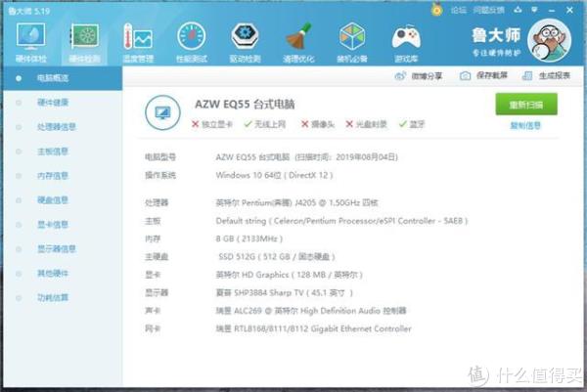Open 游戏库 gamepad icon
The image size is (587, 392).
[x=406, y=42]
